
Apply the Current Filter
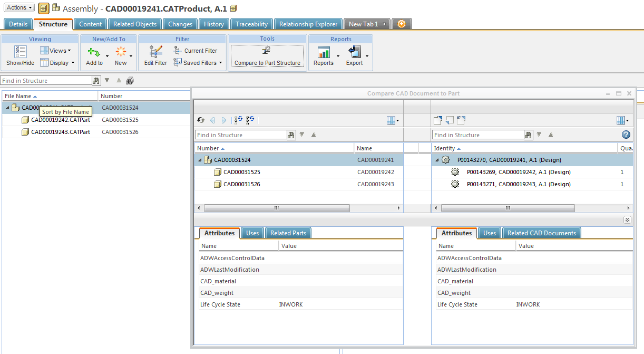click(195, 51)
